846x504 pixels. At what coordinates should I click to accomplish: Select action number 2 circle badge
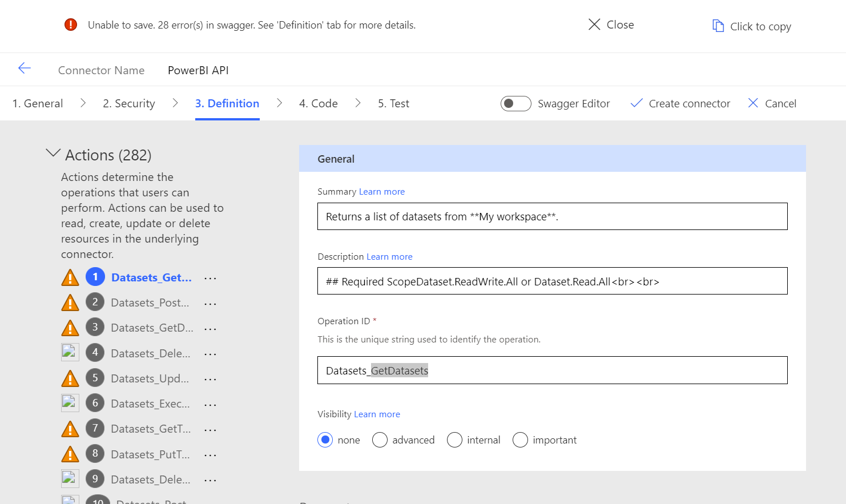click(x=95, y=302)
